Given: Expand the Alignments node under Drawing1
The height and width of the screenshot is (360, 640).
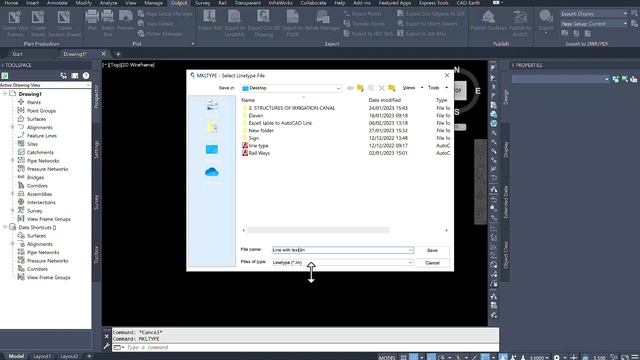Looking at the screenshot, I should (12, 127).
